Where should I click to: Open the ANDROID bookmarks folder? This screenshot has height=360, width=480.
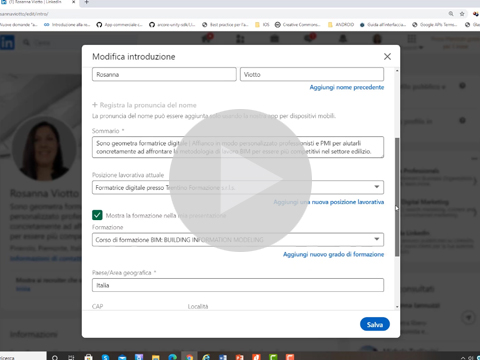click(341, 25)
